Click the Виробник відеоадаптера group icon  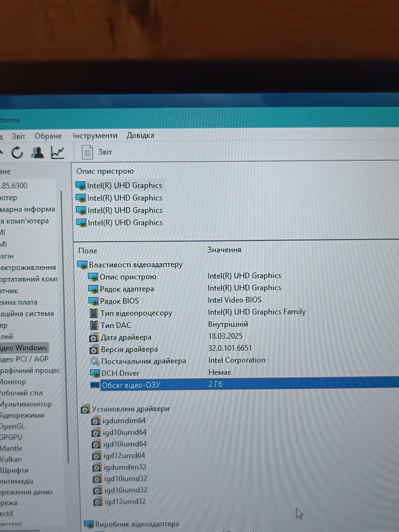tap(89, 524)
